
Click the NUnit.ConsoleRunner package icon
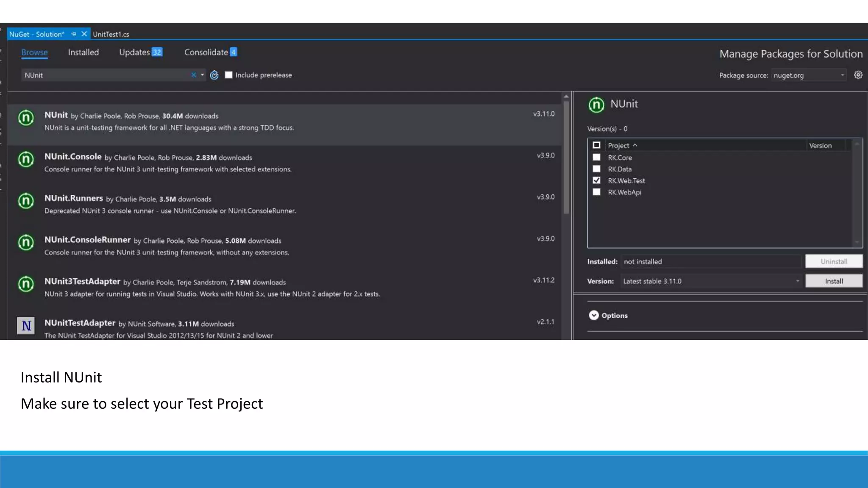coord(26,242)
